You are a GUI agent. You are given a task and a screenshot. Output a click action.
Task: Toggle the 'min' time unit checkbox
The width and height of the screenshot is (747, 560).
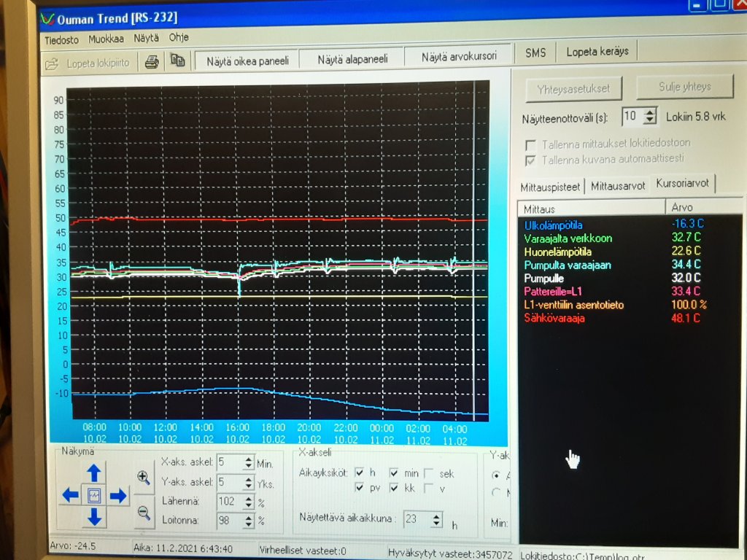click(394, 472)
